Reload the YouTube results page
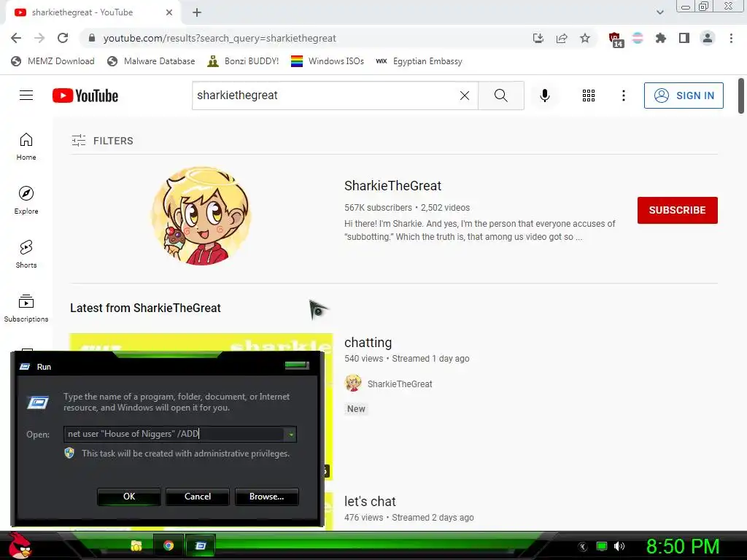747x560 pixels. pyautogui.click(x=63, y=38)
